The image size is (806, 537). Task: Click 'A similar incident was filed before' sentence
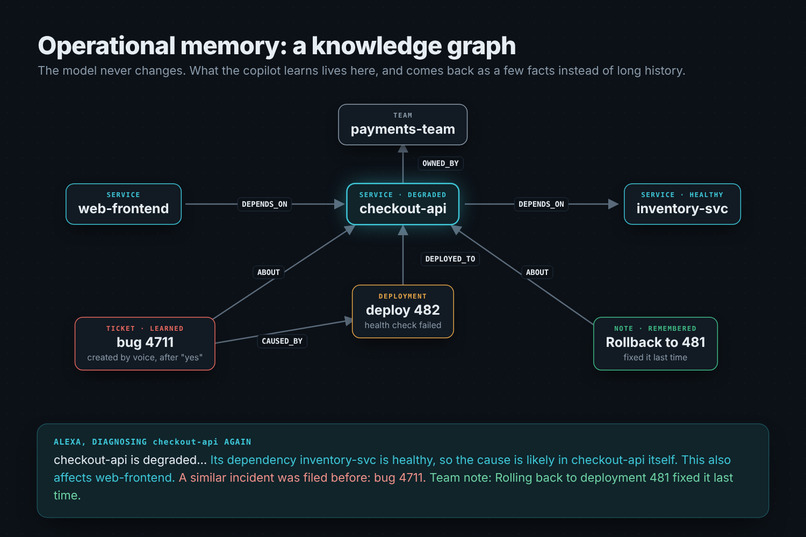302,477
